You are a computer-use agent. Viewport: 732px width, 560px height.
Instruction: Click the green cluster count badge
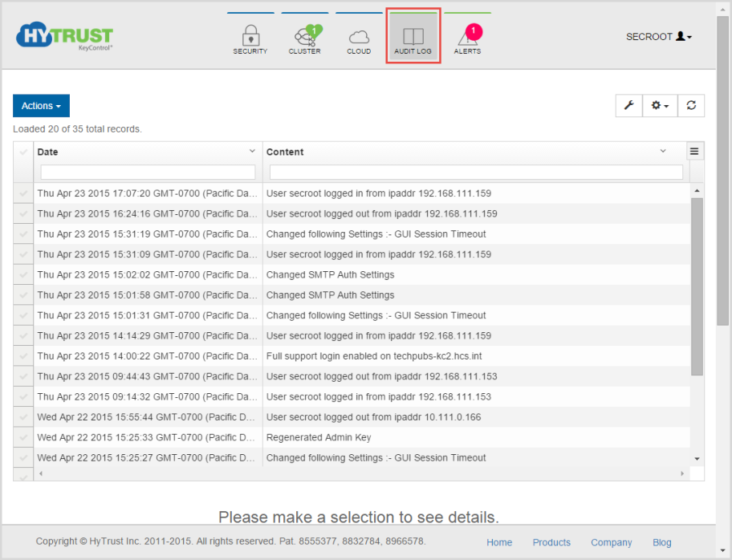click(314, 31)
